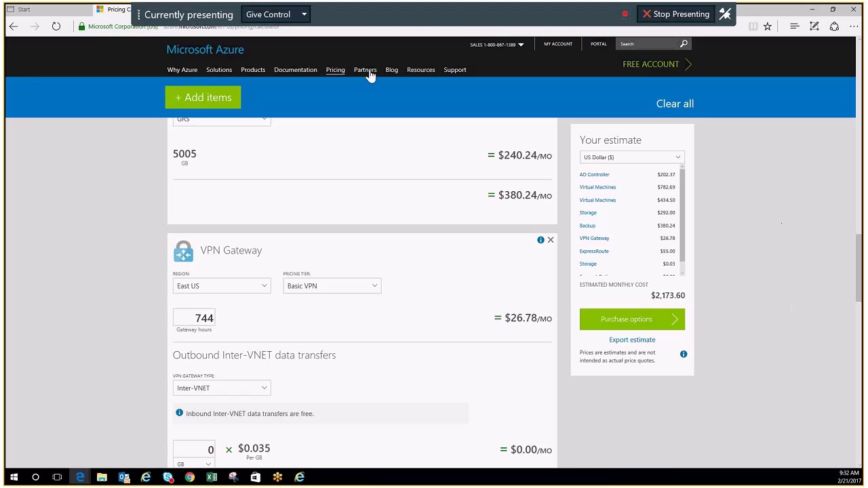Open the Support menu item
This screenshot has width=868, height=488.
(x=455, y=70)
